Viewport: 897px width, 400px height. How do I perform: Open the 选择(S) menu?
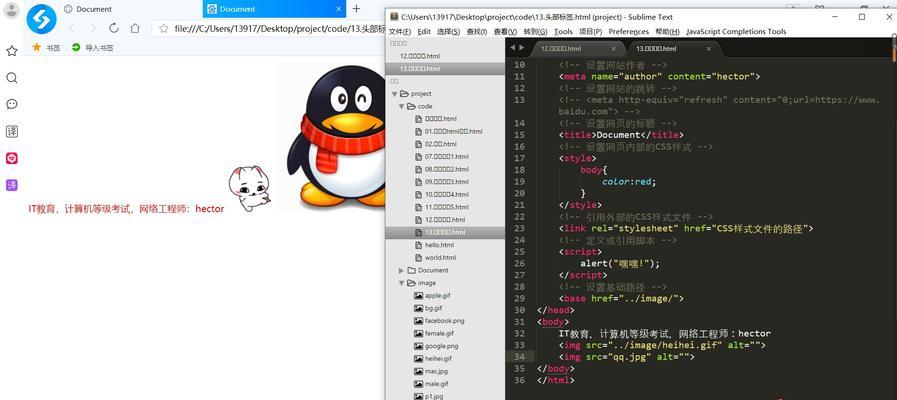[x=448, y=31]
